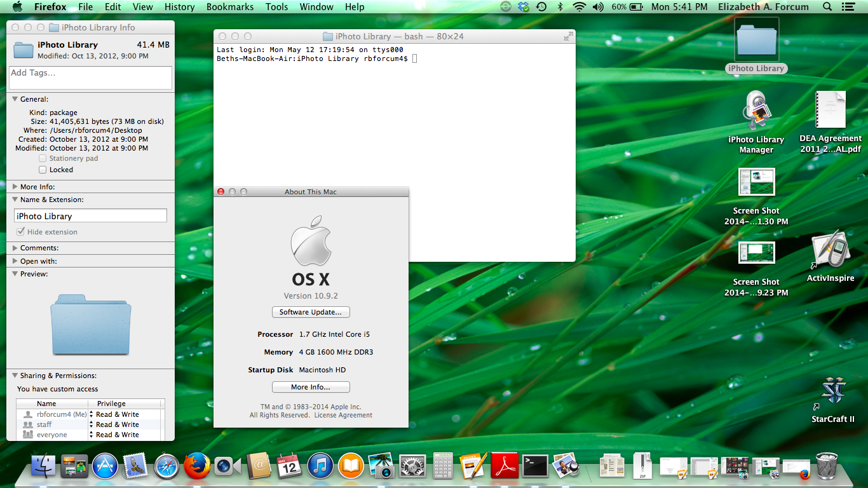This screenshot has width=868, height=488.
Task: Toggle the Locked checkbox
Action: tap(43, 170)
